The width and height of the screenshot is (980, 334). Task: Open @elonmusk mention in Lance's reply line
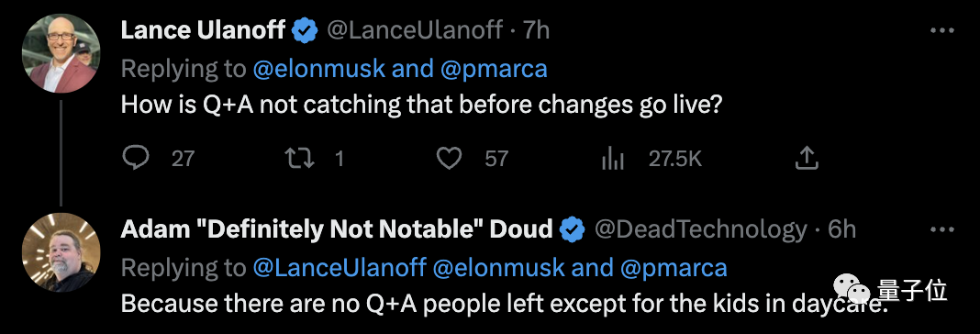click(x=318, y=69)
